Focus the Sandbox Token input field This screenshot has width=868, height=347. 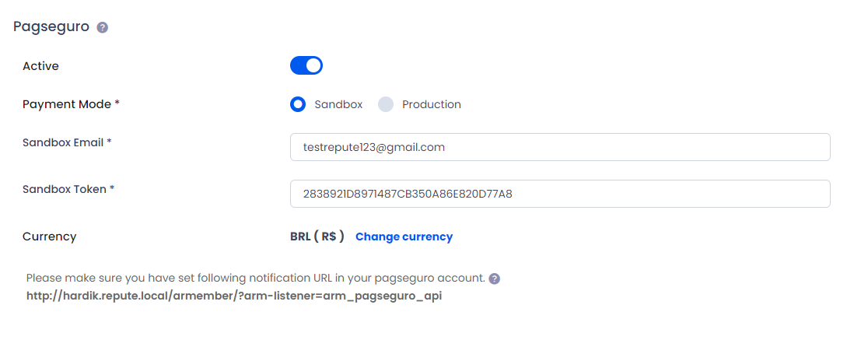[560, 194]
